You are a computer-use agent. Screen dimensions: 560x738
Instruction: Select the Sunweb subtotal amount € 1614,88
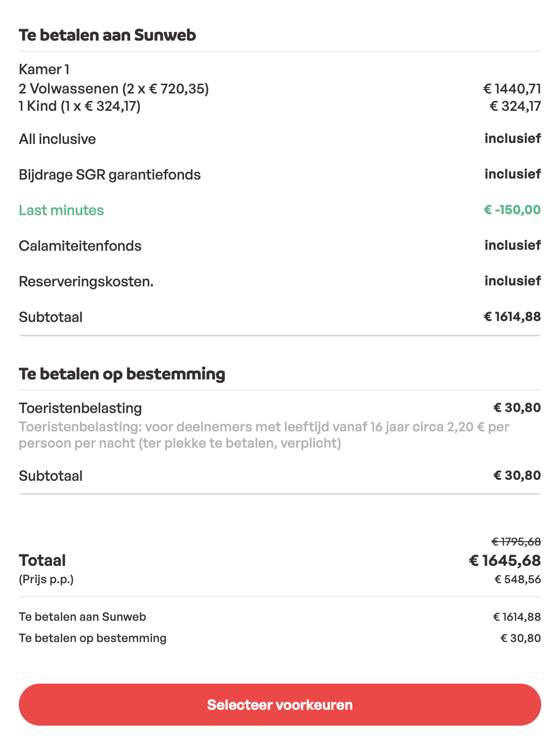click(512, 317)
